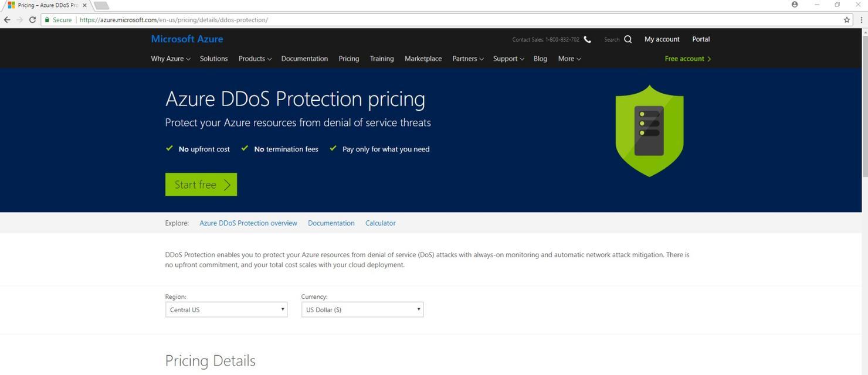Open the Currency dropdown showing US Dollar

coord(362,309)
